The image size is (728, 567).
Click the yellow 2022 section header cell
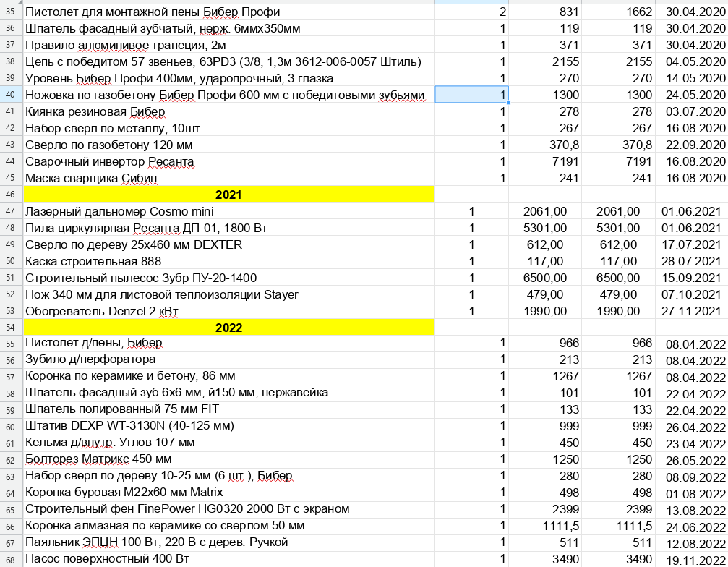click(229, 328)
